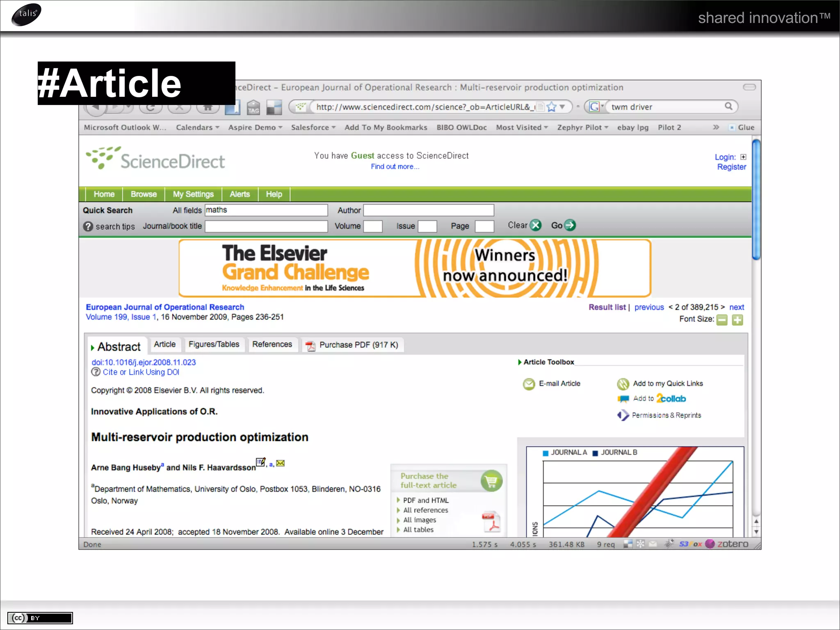The image size is (840, 630).
Task: Open the My Settings menu tab
Action: click(193, 194)
